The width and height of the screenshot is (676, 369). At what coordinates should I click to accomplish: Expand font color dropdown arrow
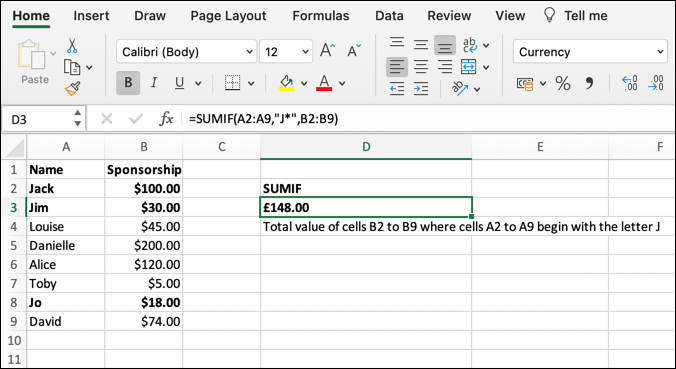click(x=342, y=83)
